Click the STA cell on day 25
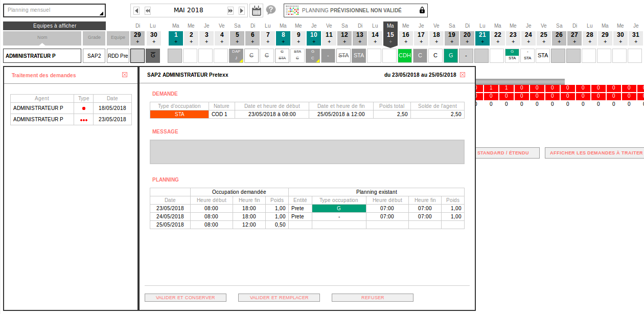 [543, 55]
